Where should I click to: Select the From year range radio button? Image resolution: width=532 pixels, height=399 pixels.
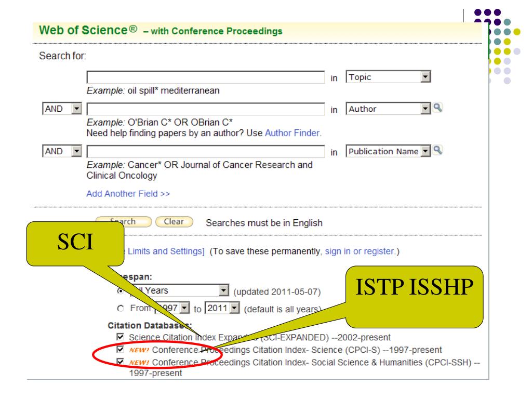pos(120,309)
